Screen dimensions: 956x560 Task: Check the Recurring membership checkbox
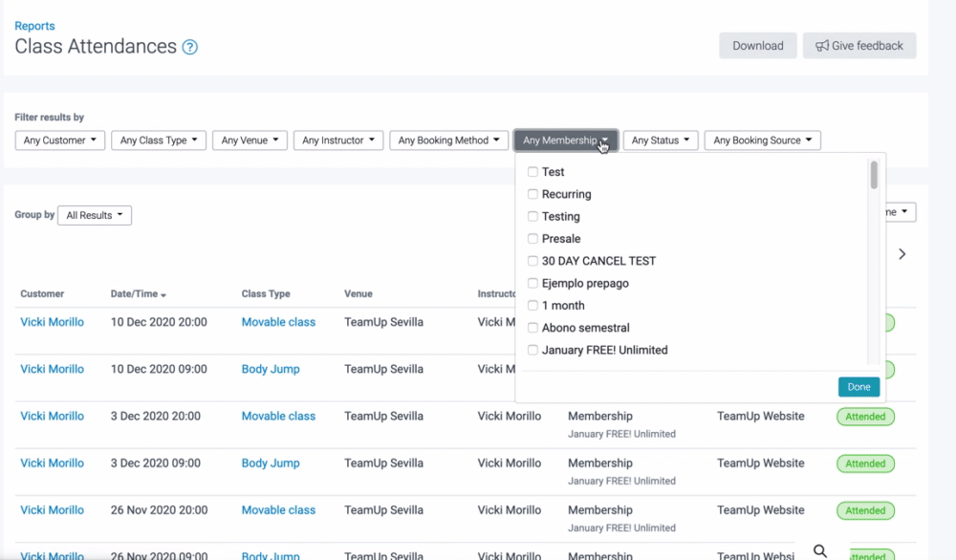[x=533, y=194]
